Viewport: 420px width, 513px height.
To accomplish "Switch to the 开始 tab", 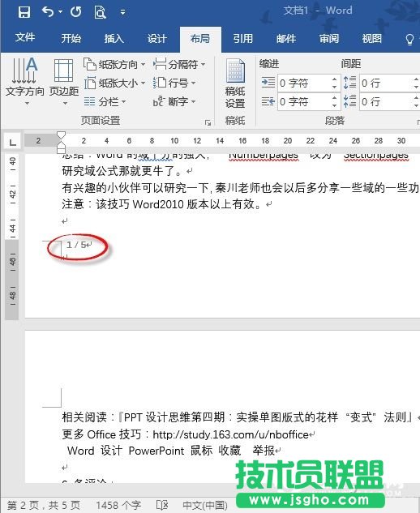I will [71, 39].
